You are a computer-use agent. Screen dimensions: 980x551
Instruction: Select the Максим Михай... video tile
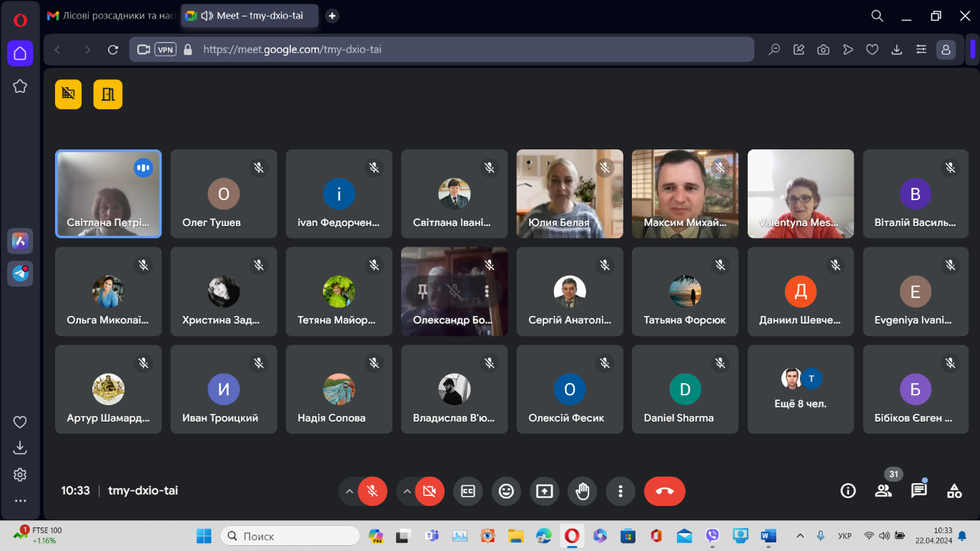pyautogui.click(x=685, y=194)
